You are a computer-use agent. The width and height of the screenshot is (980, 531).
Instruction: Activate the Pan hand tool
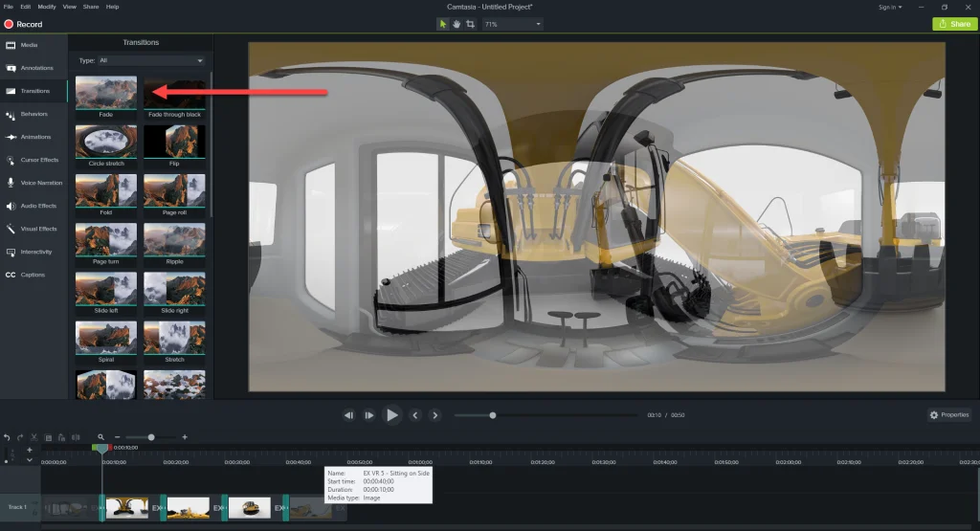pos(457,24)
